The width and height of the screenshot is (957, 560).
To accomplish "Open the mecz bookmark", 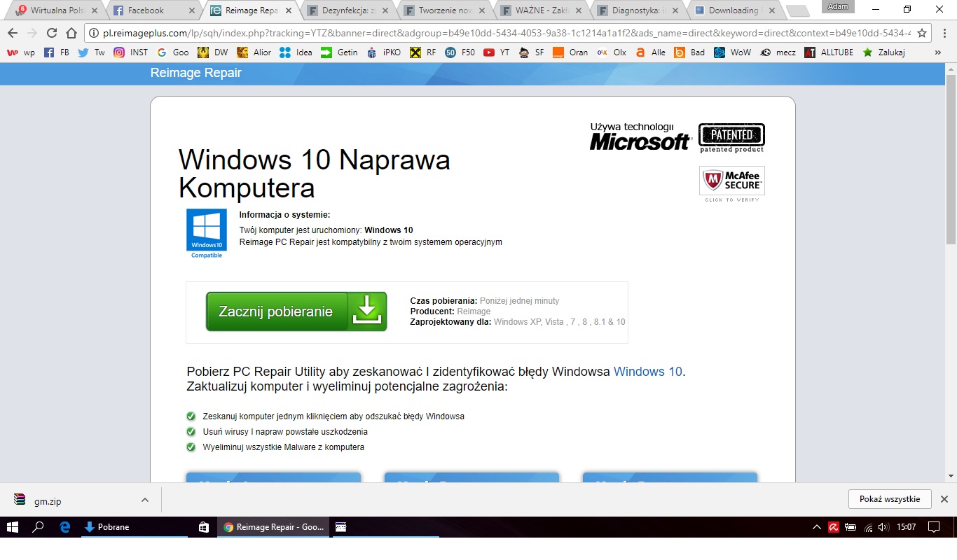I will pyautogui.click(x=778, y=52).
